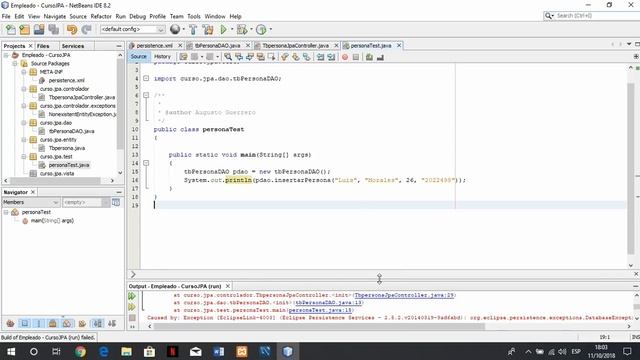Switch to the persistence.xml editor tab
640x360 pixels.
[154, 46]
